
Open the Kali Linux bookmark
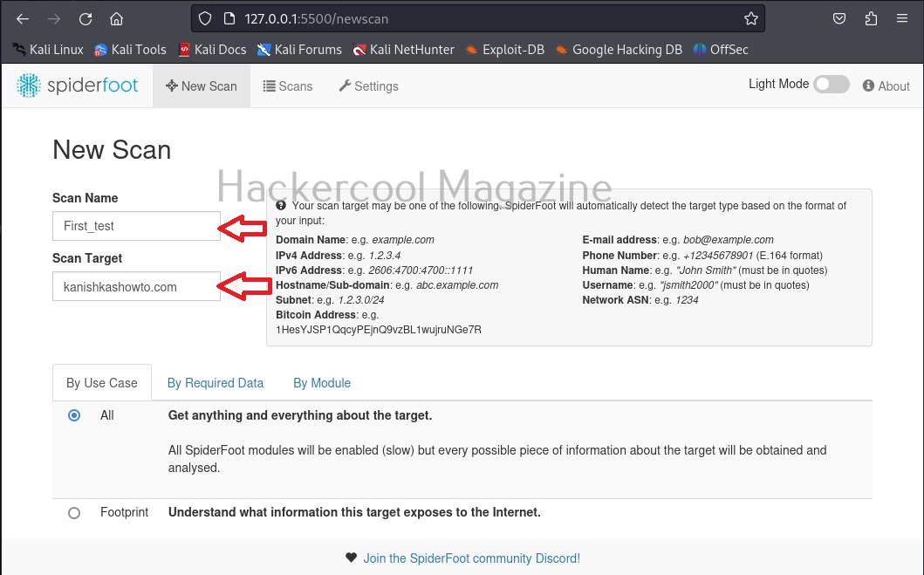[x=48, y=50]
